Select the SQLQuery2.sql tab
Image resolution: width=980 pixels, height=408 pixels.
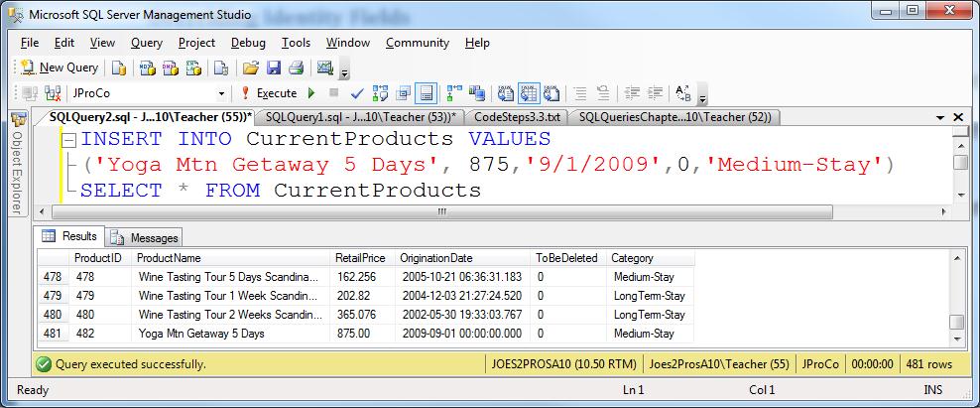(150, 117)
